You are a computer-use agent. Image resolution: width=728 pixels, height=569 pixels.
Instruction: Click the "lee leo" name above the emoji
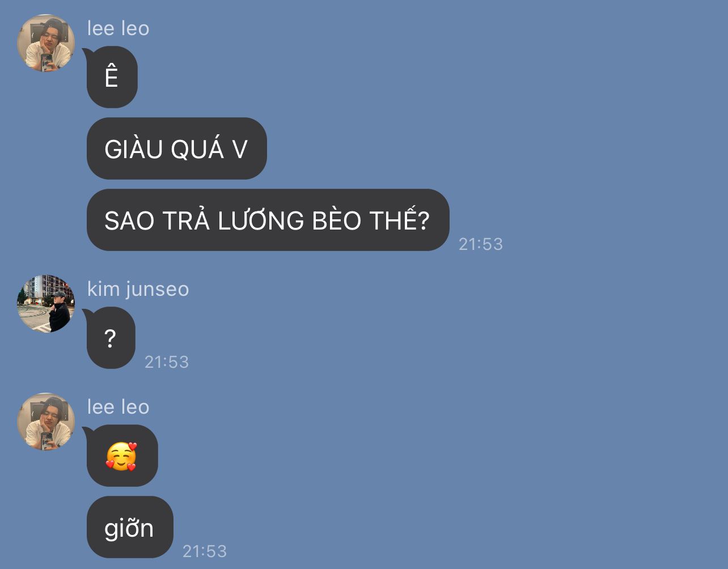[118, 406]
